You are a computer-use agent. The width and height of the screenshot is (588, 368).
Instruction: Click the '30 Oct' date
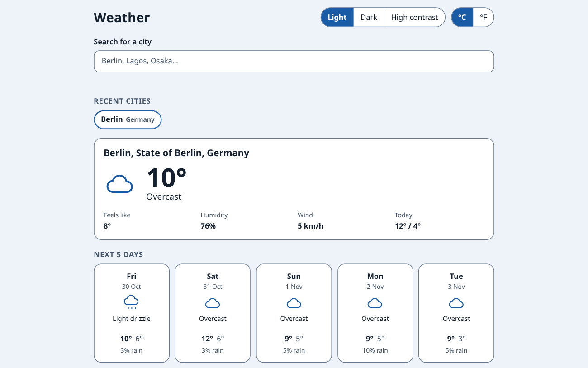point(132,287)
